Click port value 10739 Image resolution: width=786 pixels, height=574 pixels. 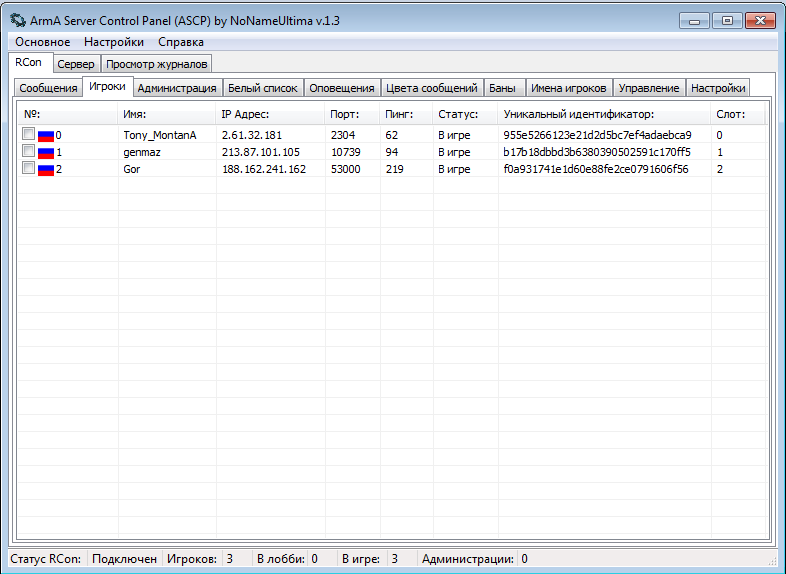(346, 152)
